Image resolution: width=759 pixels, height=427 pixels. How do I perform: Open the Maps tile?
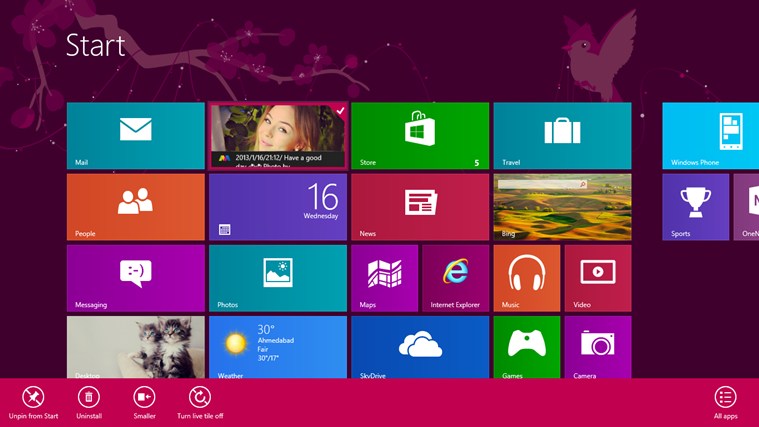click(x=384, y=278)
